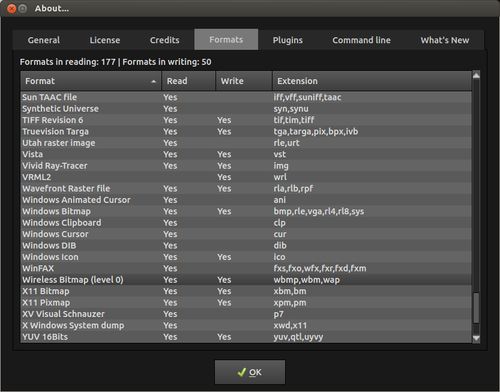Open the Command line tab
The height and width of the screenshot is (392, 500).
tap(361, 40)
